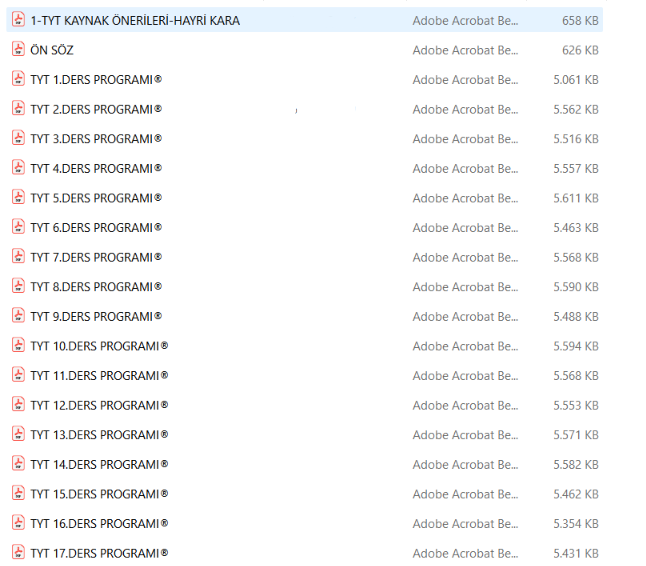Select file name TYT 8.DERS PROGRAMI
Image resolution: width=646 pixels, height=566 pixels.
(96, 287)
